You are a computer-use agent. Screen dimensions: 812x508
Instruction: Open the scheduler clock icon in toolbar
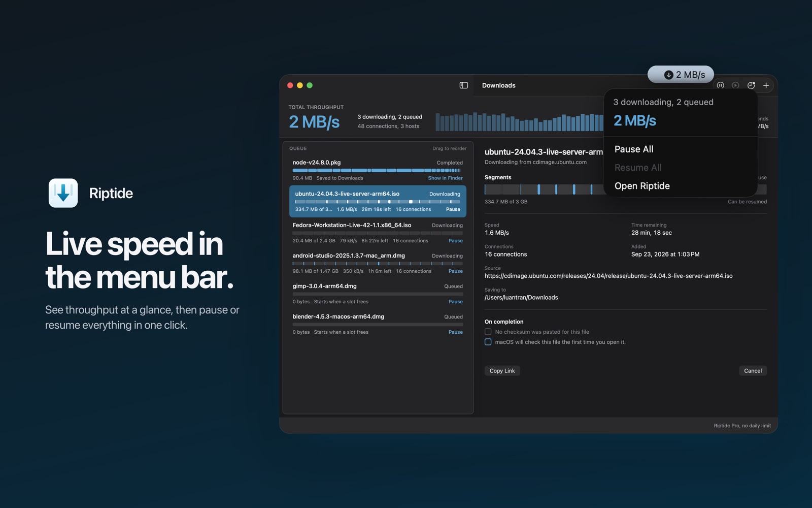[751, 85]
